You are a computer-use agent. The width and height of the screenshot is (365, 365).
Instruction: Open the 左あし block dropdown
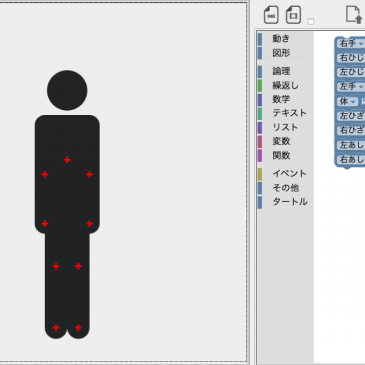pyautogui.click(x=351, y=145)
